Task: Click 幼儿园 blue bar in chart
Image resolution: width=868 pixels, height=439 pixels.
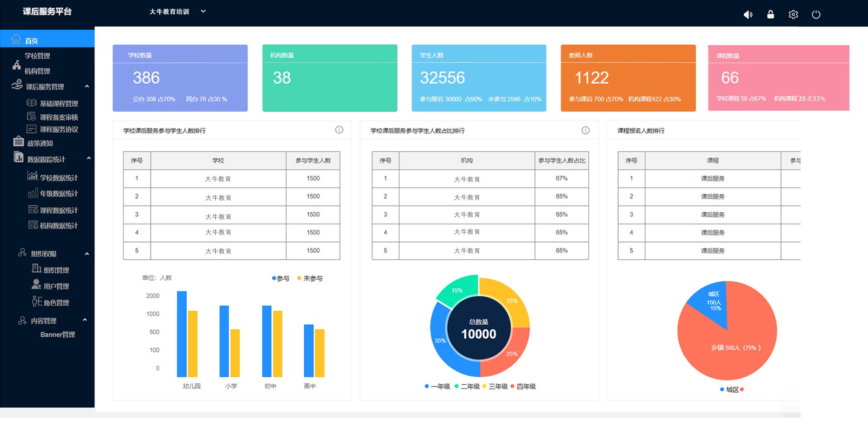Action: tap(182, 334)
